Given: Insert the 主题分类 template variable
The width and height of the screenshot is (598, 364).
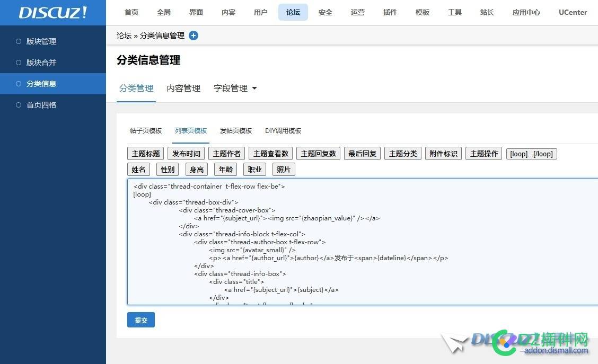Looking at the screenshot, I should (402, 153).
